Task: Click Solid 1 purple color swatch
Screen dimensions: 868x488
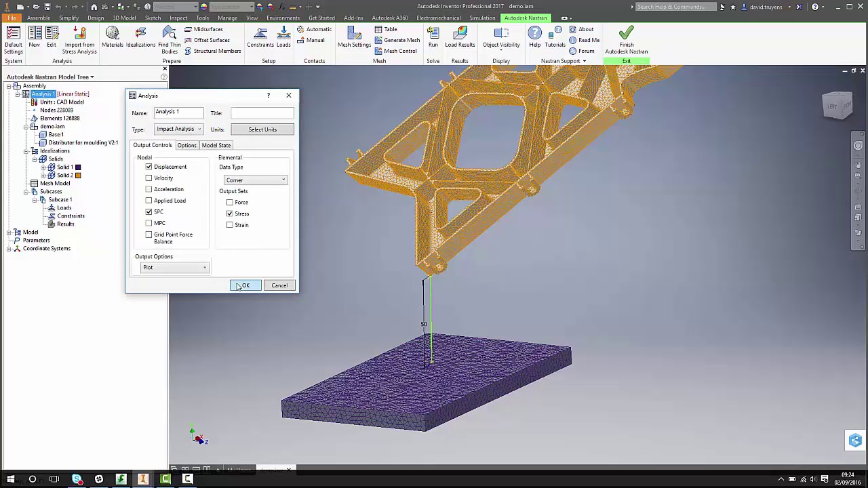Action: 78,167
